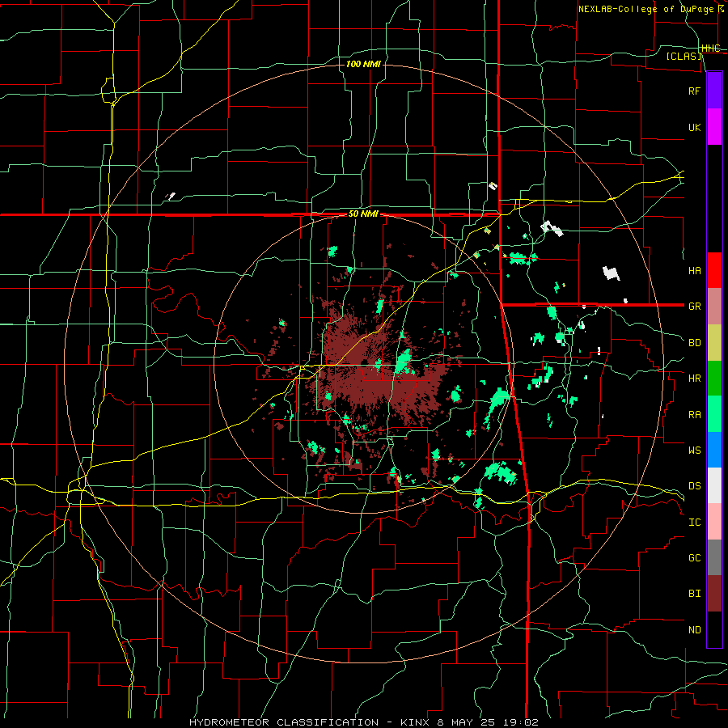This screenshot has height=728, width=728.
Task: Select the BD yellow legend swatch
Action: pyautogui.click(x=714, y=342)
